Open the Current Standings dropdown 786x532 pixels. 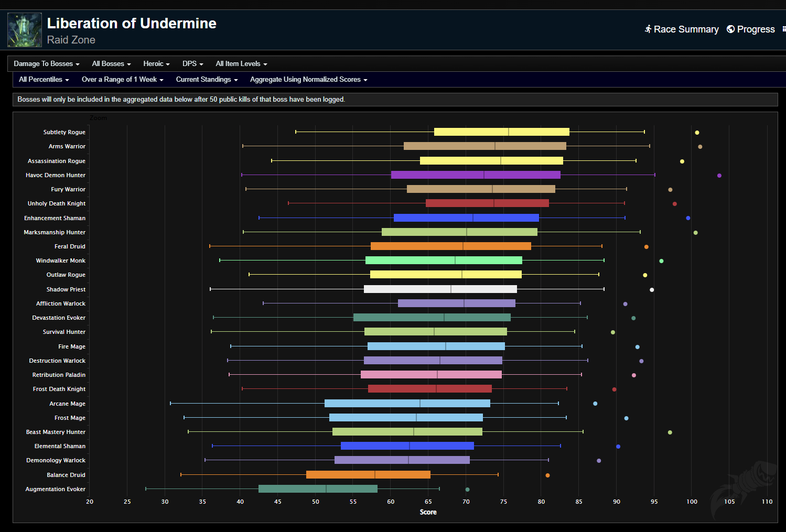(x=207, y=80)
